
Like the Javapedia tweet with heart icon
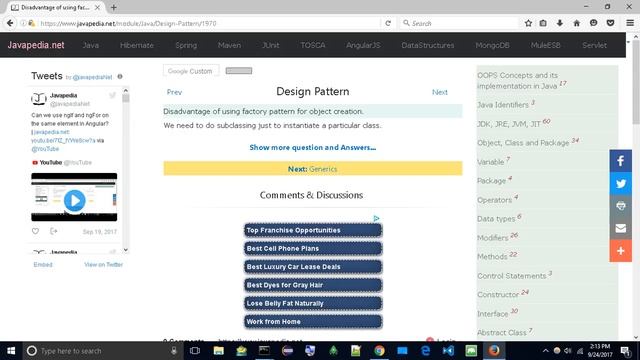point(36,231)
